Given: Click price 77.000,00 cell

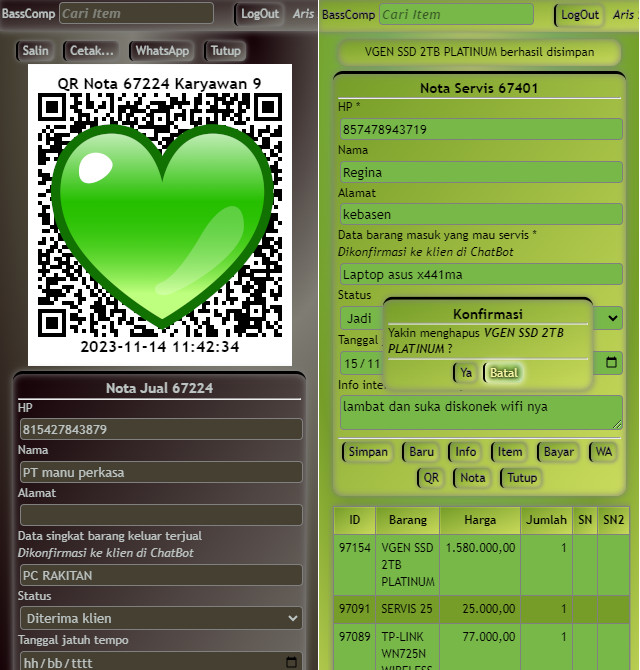Looking at the screenshot, I should pyautogui.click(x=480, y=647).
